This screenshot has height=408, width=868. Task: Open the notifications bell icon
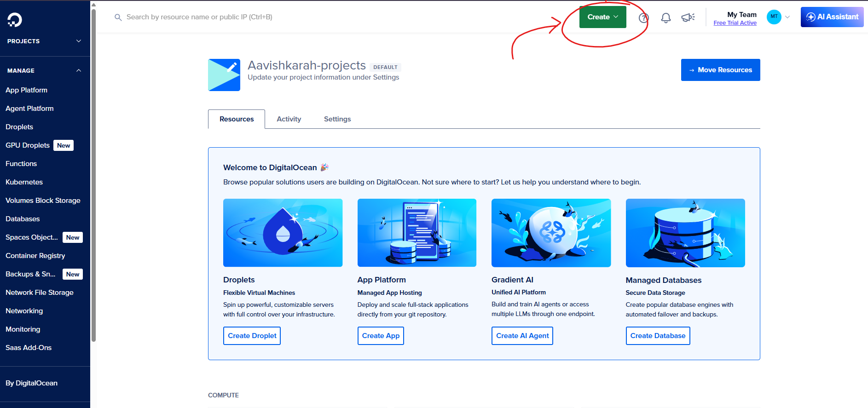pyautogui.click(x=665, y=17)
